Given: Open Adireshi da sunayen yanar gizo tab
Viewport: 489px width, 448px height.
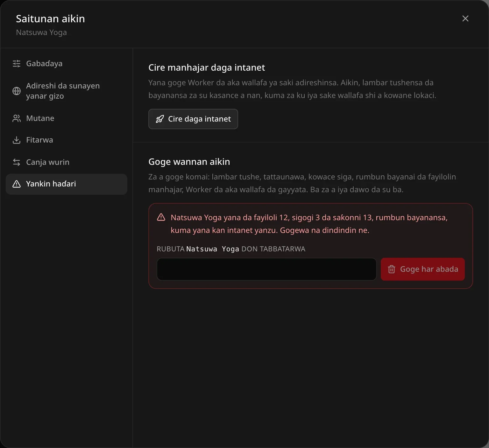Looking at the screenshot, I should click(66, 91).
